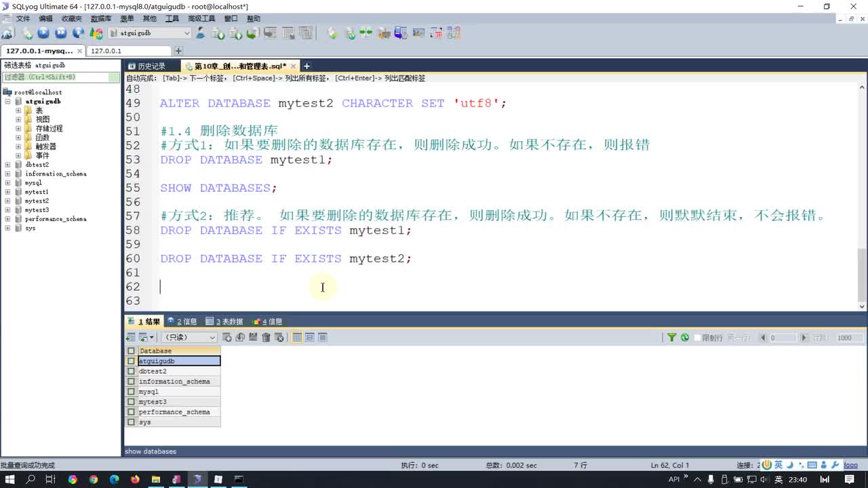The height and width of the screenshot is (488, 868).
Task: Click the first-row number input field
Action: [783, 338]
